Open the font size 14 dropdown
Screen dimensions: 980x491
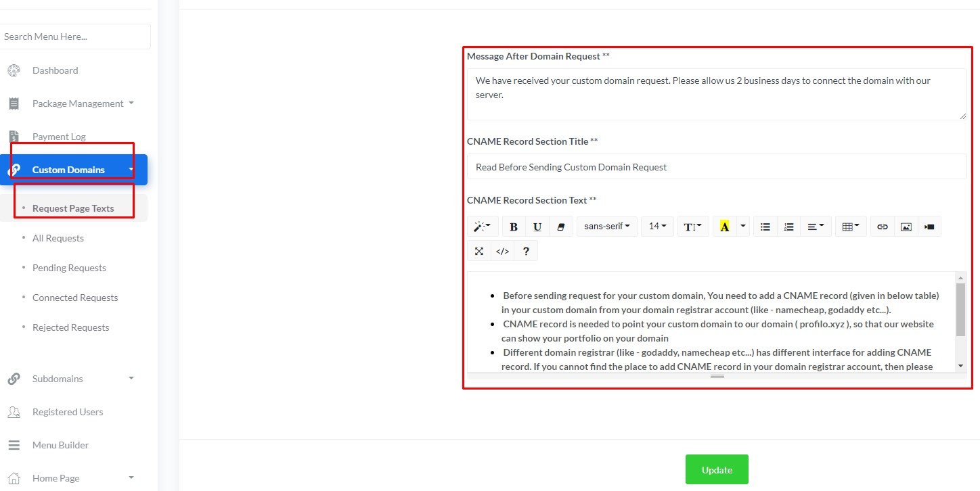(656, 226)
